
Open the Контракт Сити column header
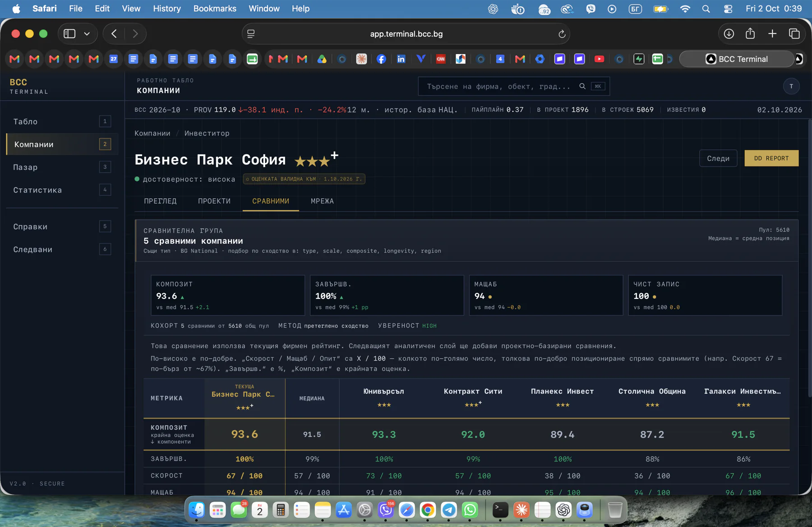coord(473,398)
